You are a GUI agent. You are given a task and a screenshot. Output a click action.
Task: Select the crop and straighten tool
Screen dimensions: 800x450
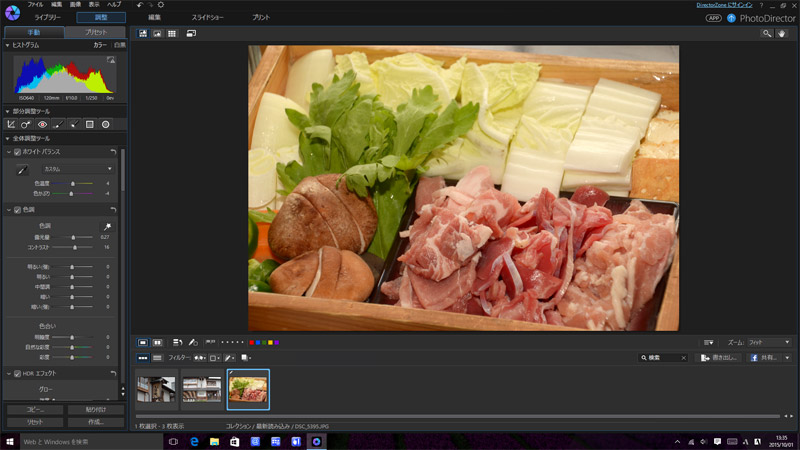11,124
